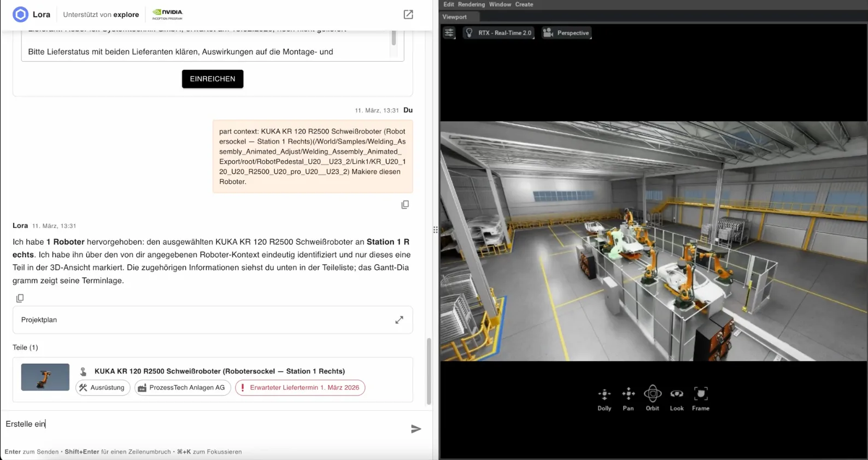Click the chat panel vertical scrollbar

(429, 371)
